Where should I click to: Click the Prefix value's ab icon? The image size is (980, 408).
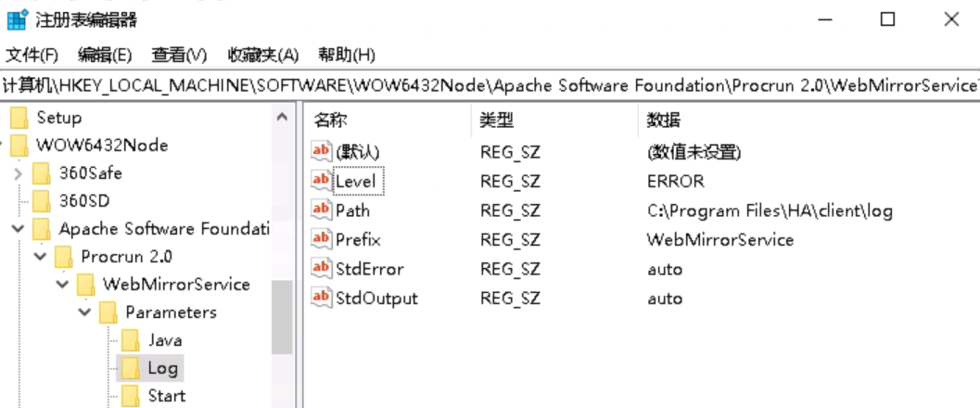pyautogui.click(x=321, y=239)
